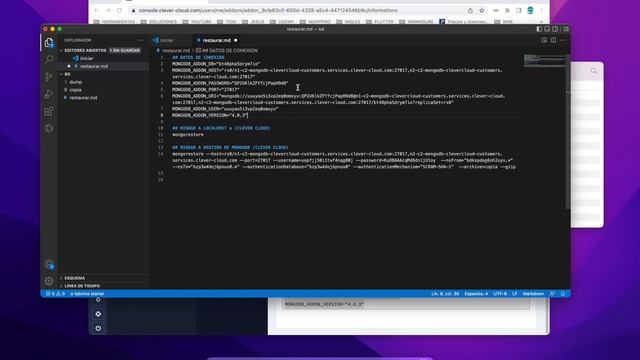Reload the page in Chrome
Image resolution: width=640 pixels, height=360 pixels.
click(x=119, y=11)
